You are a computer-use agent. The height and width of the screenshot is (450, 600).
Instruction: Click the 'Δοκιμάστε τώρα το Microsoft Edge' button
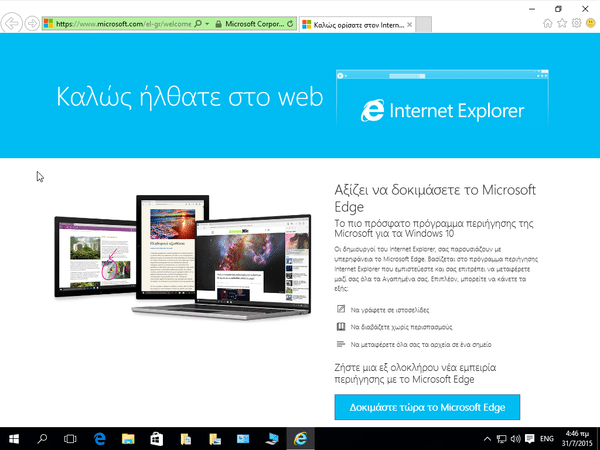coord(427,407)
